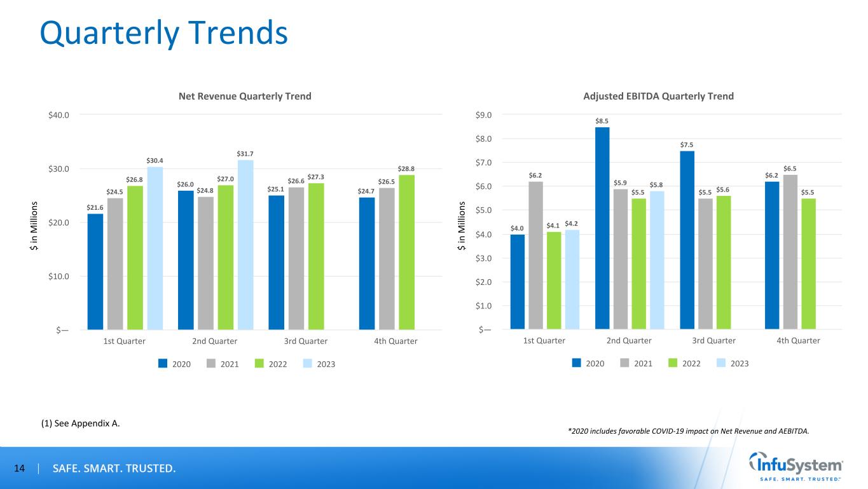Click the Quarterly Trends slide heading
868x489 pixels.
coord(164,33)
